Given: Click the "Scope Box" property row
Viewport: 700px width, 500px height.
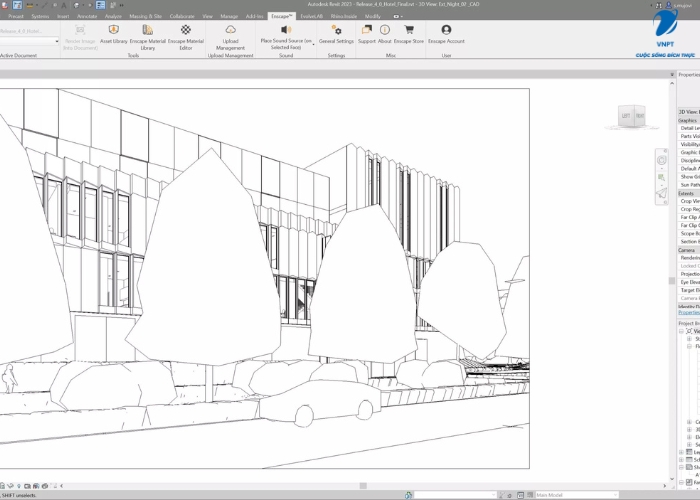Looking at the screenshot, I should (x=689, y=233).
